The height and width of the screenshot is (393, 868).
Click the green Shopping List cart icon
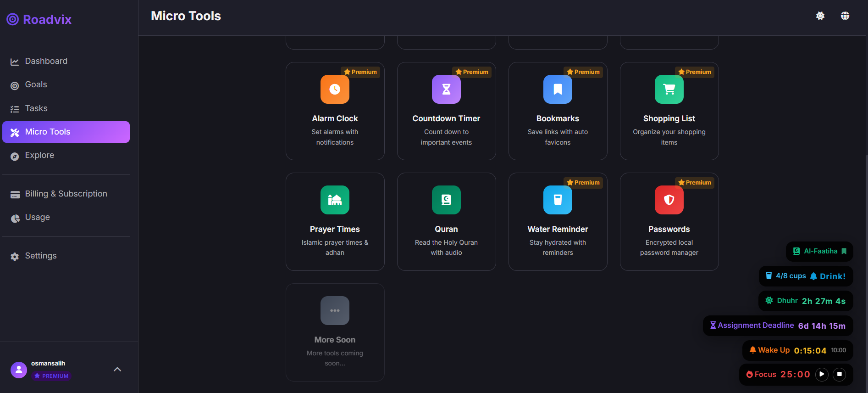pyautogui.click(x=669, y=89)
